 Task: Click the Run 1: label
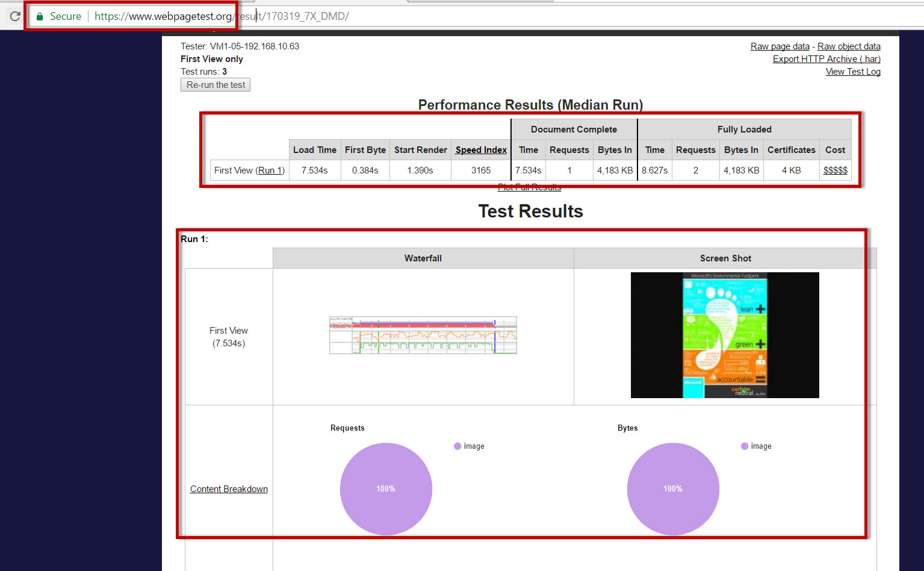click(x=194, y=239)
